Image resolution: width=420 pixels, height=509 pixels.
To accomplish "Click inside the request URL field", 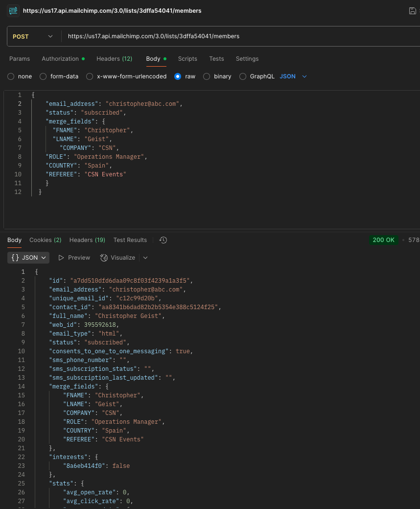I will click(235, 36).
